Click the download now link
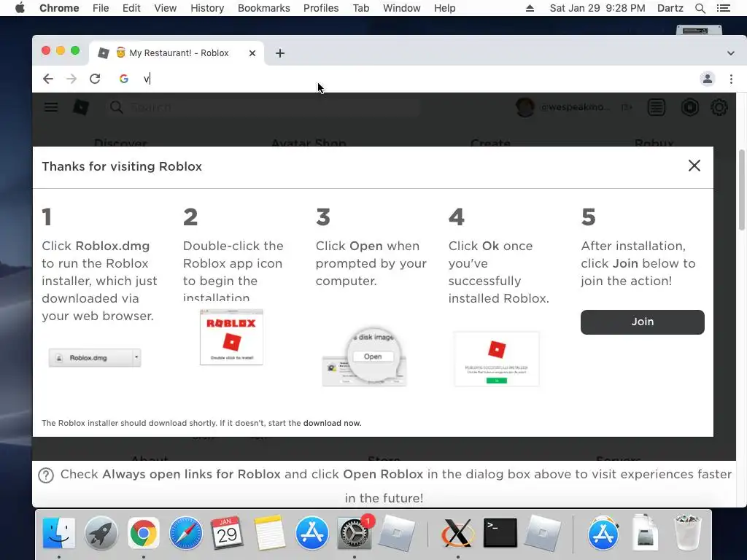 (332, 424)
